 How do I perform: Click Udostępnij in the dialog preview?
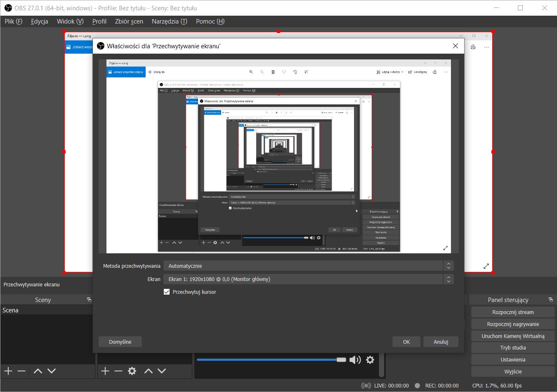418,72
